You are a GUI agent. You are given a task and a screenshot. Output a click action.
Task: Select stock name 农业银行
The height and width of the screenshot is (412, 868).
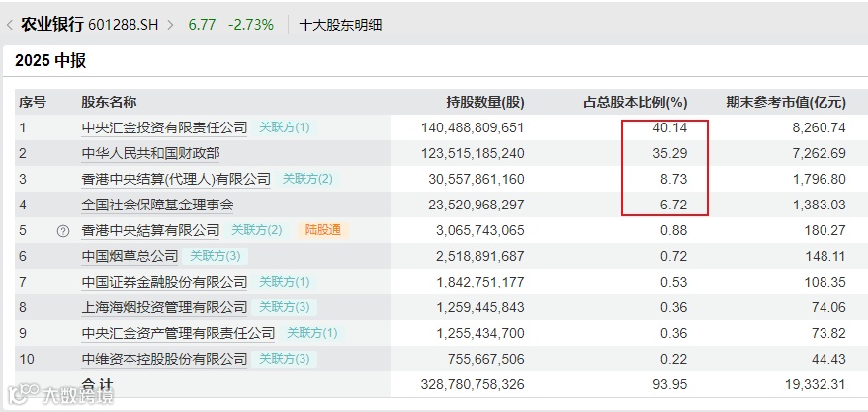[x=52, y=25]
